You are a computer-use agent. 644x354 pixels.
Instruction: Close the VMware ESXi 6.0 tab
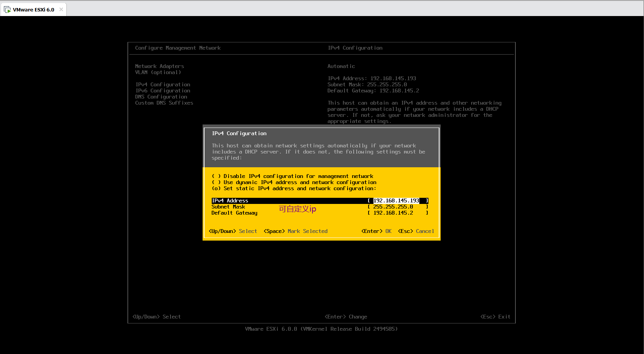tap(61, 10)
